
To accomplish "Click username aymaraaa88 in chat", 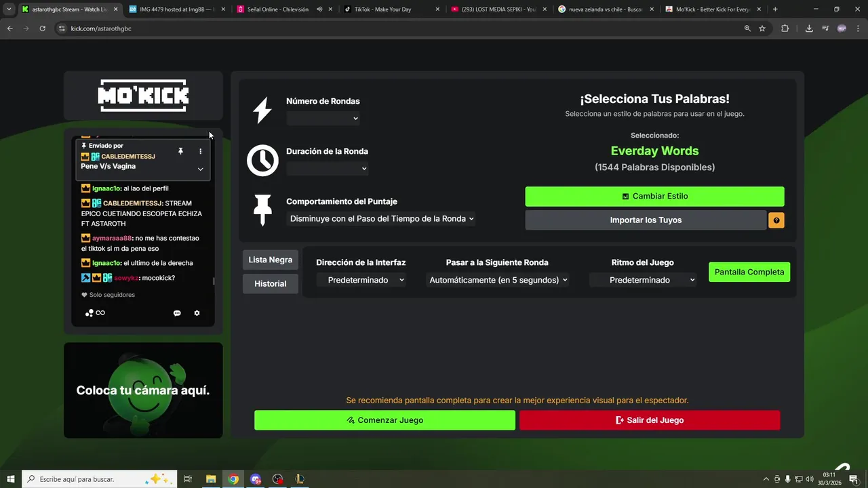I will tap(112, 239).
